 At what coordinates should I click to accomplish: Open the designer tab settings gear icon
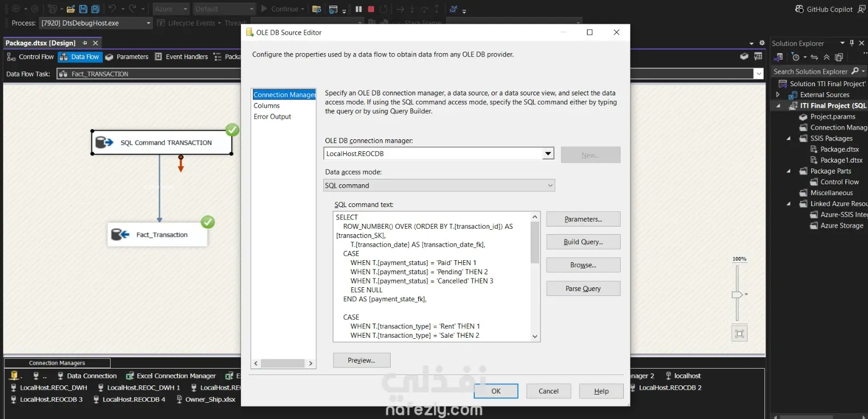click(762, 43)
